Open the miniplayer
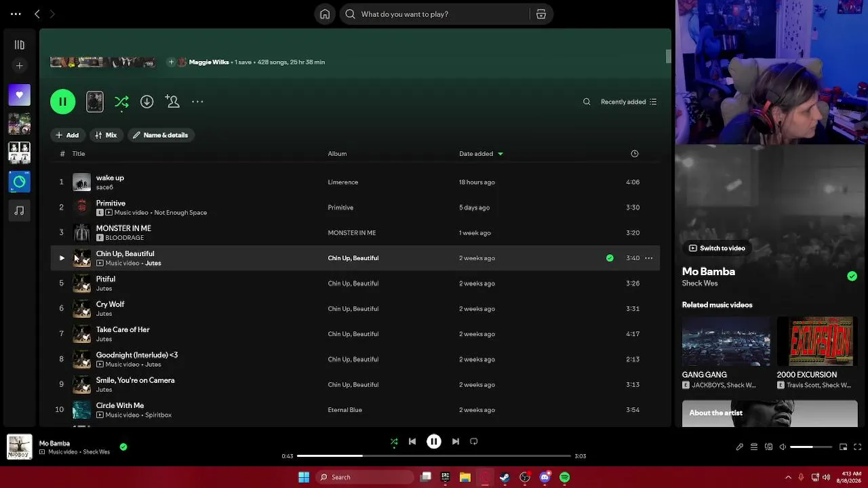Screen dimensions: 868x488 pos(843,447)
